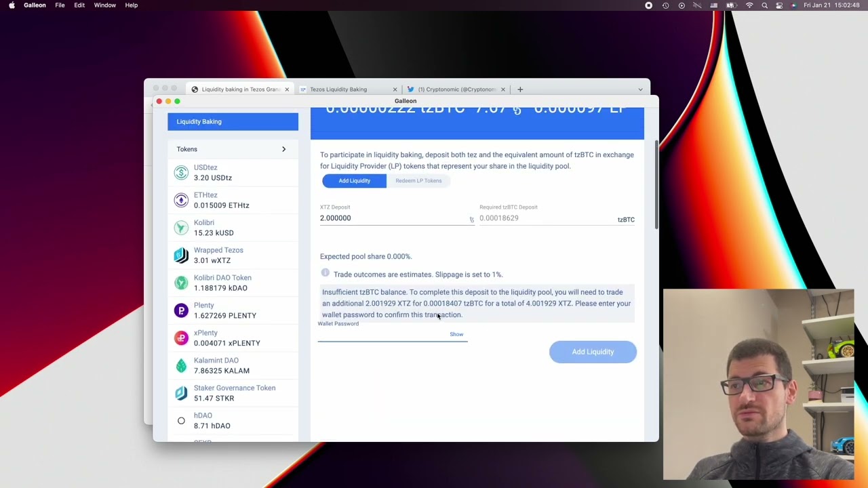Click the USDtez token icon
The image size is (868, 488).
(x=181, y=173)
